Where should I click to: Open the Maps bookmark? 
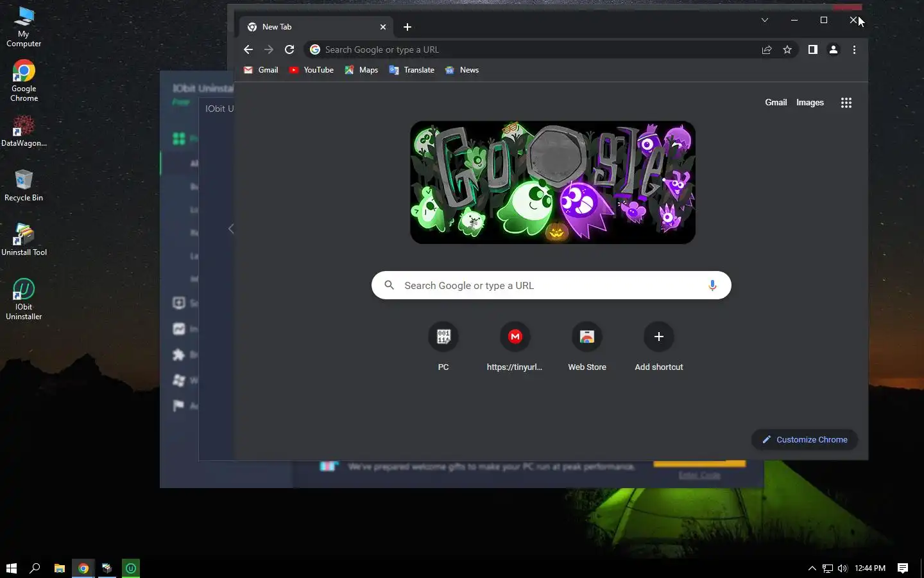tap(361, 70)
